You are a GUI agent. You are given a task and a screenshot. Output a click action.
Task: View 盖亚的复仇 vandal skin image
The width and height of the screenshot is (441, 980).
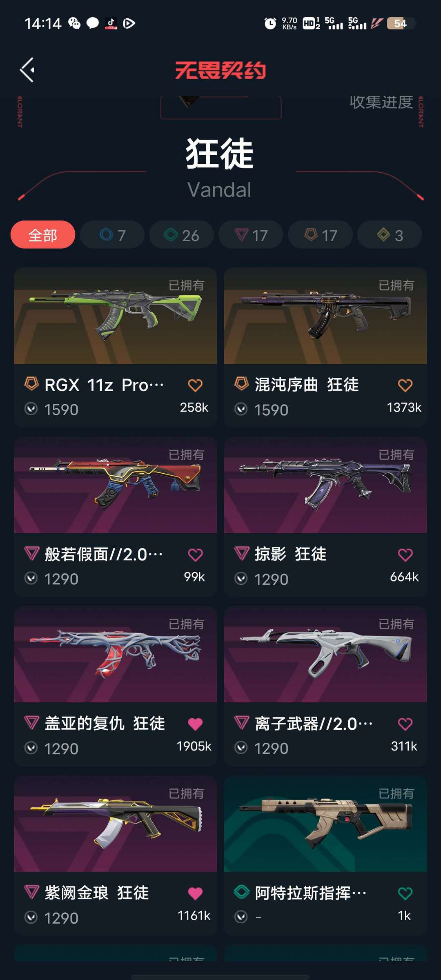point(116,655)
